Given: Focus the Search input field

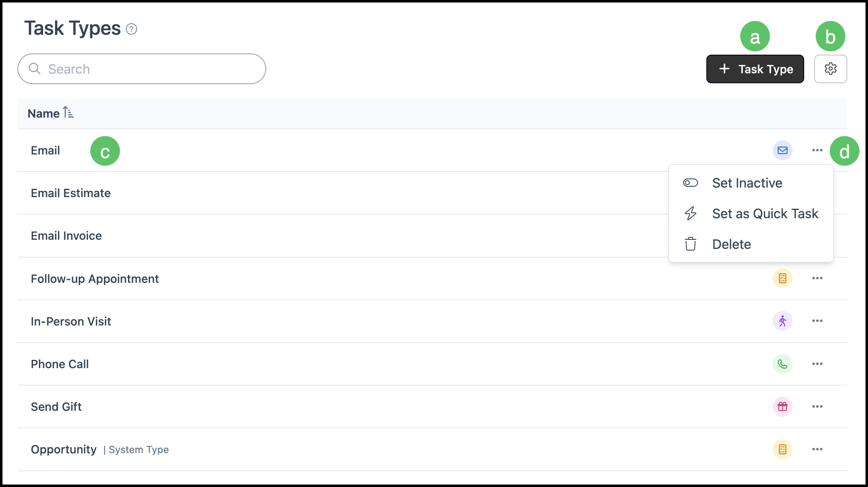Looking at the screenshot, I should (x=142, y=69).
